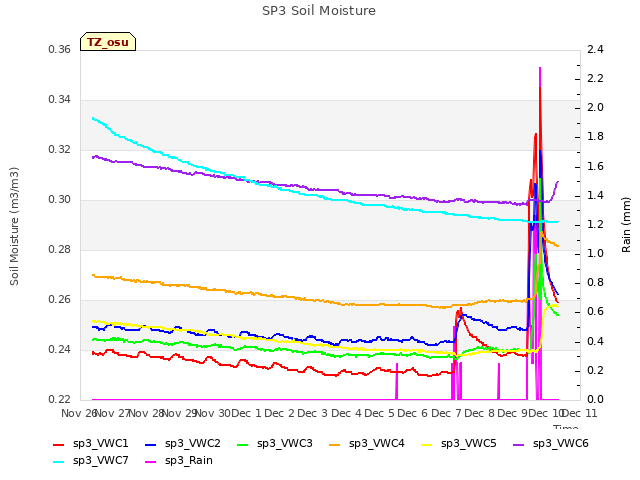
Task: Click the Dec 4 date tick label
Action: [x=347, y=414]
